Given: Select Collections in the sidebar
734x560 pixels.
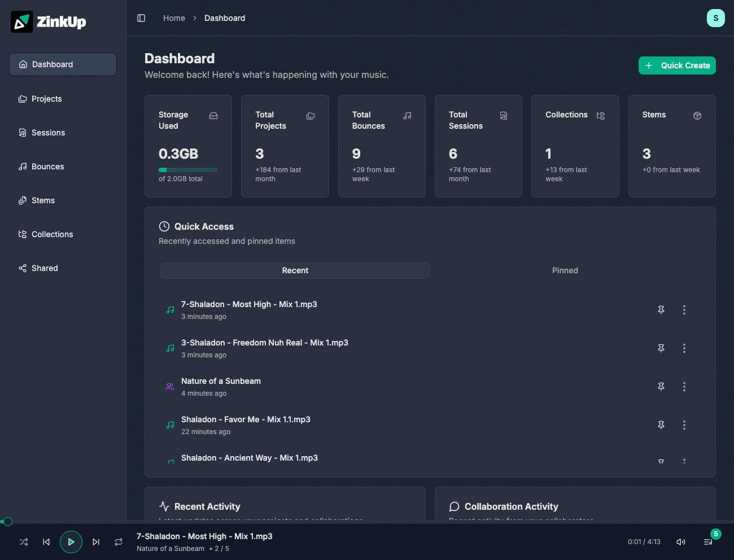Looking at the screenshot, I should (x=52, y=234).
